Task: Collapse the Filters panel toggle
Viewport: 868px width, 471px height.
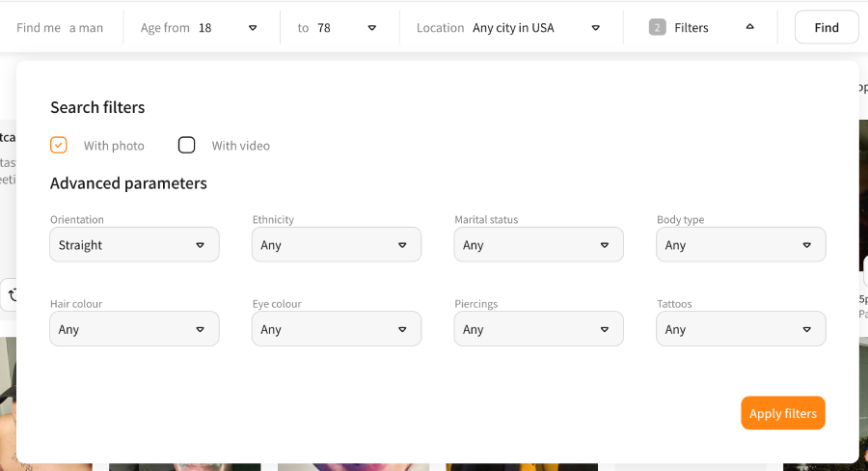Action: [x=749, y=27]
